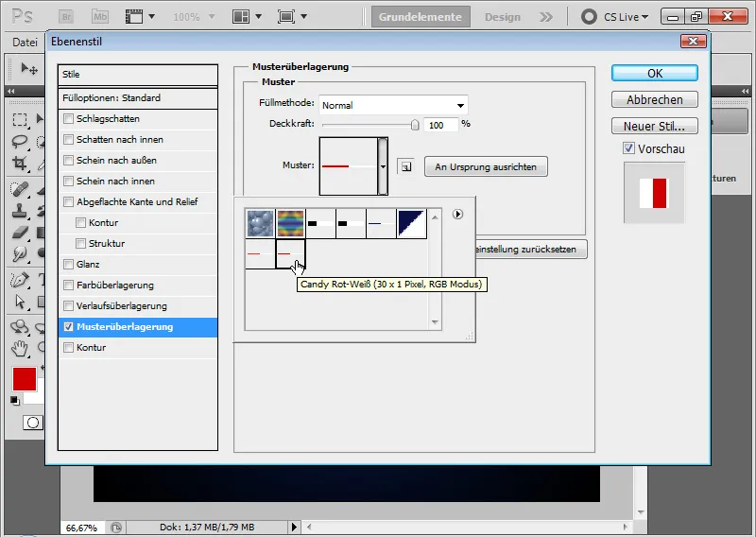Open the CS Live circle icon
Image resolution: width=756 pixels, height=537 pixels.
[x=589, y=17]
